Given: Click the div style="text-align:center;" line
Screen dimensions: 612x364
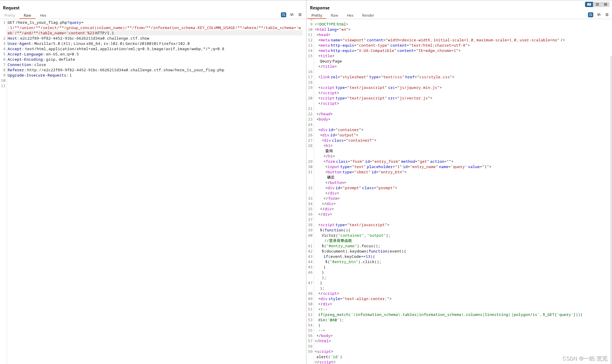Looking at the screenshot, I should [x=355, y=299].
